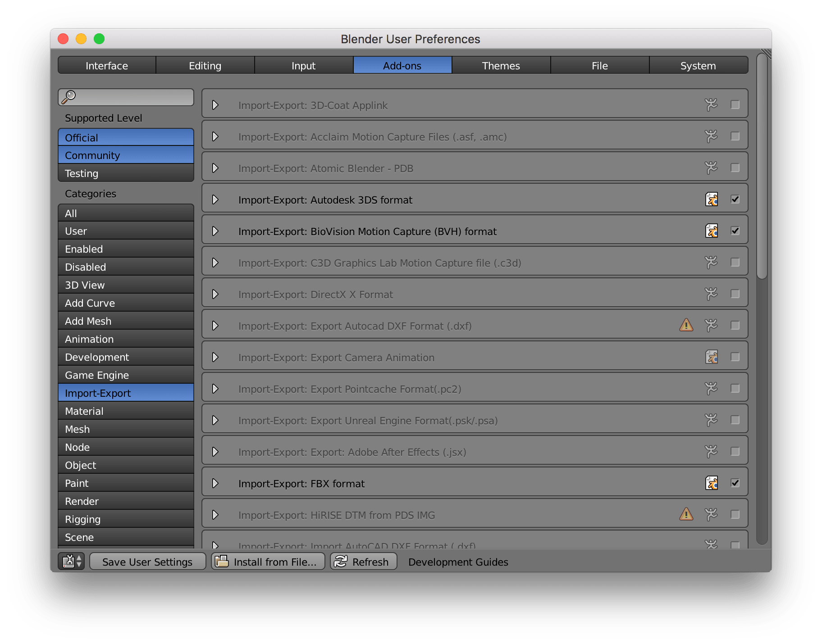Expand the Acclaim Motion Capture Files entry
The image size is (822, 644).
[215, 136]
